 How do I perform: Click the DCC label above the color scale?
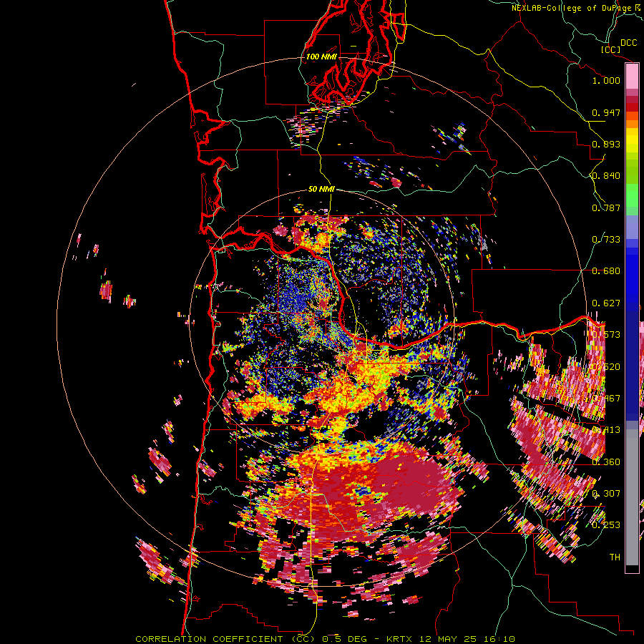tap(629, 43)
